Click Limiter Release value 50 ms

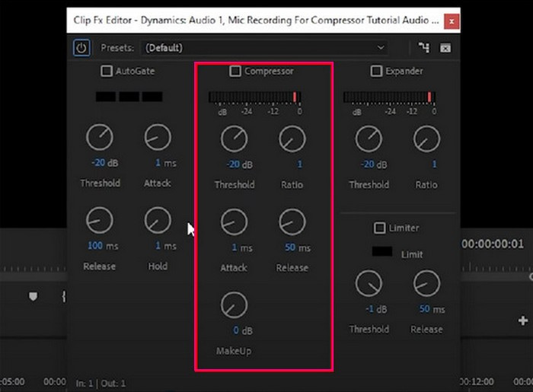(432, 309)
